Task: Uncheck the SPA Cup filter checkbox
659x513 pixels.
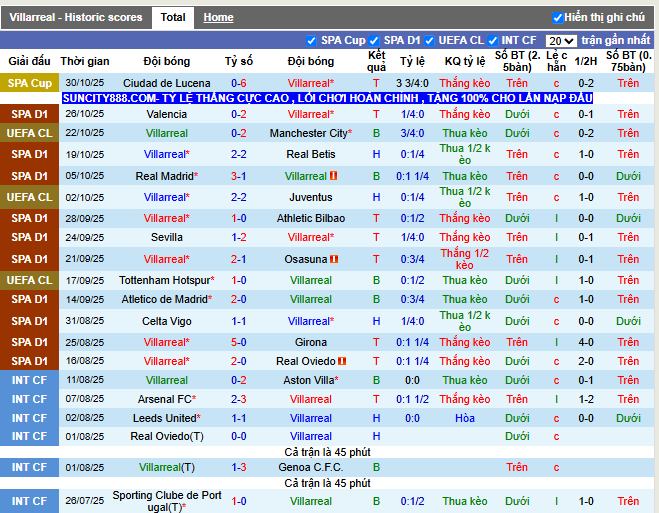Action: tap(311, 41)
